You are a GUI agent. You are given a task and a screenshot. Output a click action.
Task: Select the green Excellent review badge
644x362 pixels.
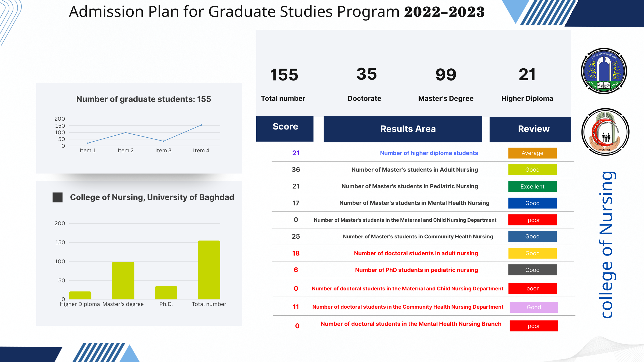532,187
